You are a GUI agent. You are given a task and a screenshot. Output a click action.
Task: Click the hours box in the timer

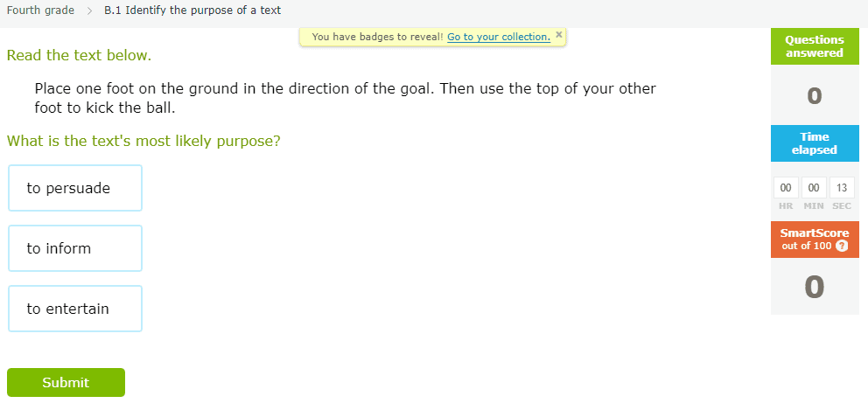coord(786,188)
